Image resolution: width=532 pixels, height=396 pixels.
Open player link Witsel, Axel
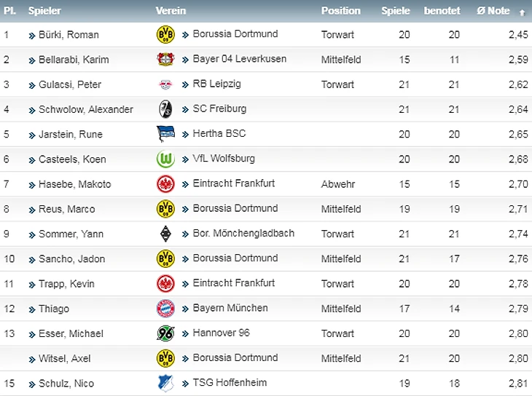64,358
